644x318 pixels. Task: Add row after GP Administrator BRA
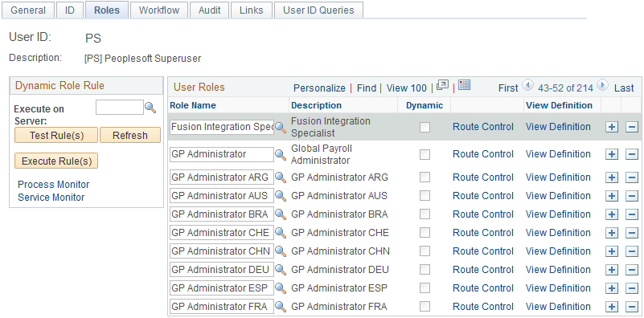pyautogui.click(x=612, y=214)
